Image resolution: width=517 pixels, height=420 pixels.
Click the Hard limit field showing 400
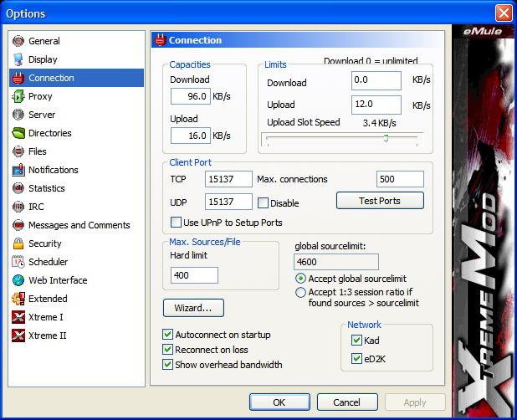(x=194, y=275)
